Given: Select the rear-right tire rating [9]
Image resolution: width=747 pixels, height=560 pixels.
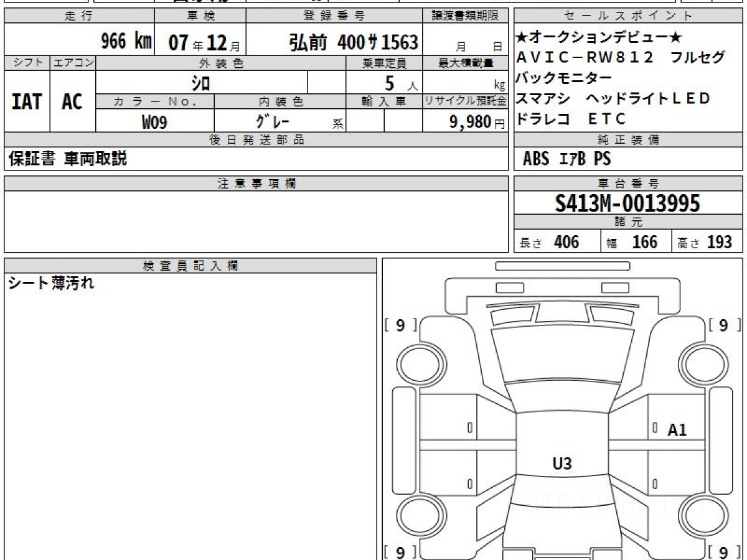Looking at the screenshot, I should tap(724, 552).
